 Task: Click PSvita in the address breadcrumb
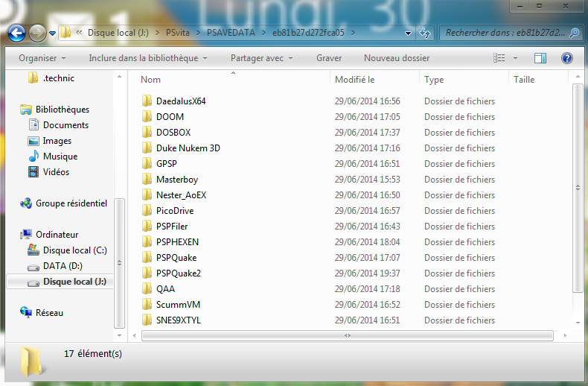pyautogui.click(x=178, y=33)
